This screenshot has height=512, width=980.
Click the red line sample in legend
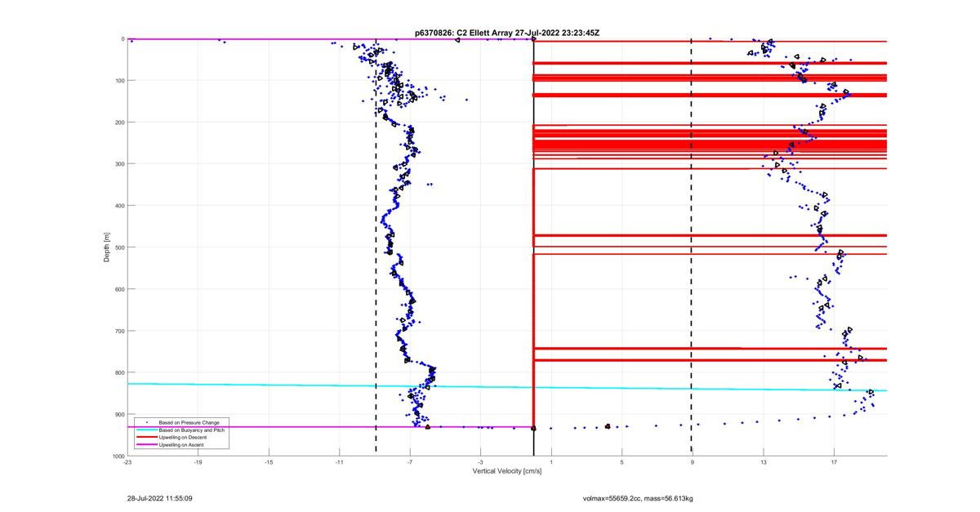point(147,437)
